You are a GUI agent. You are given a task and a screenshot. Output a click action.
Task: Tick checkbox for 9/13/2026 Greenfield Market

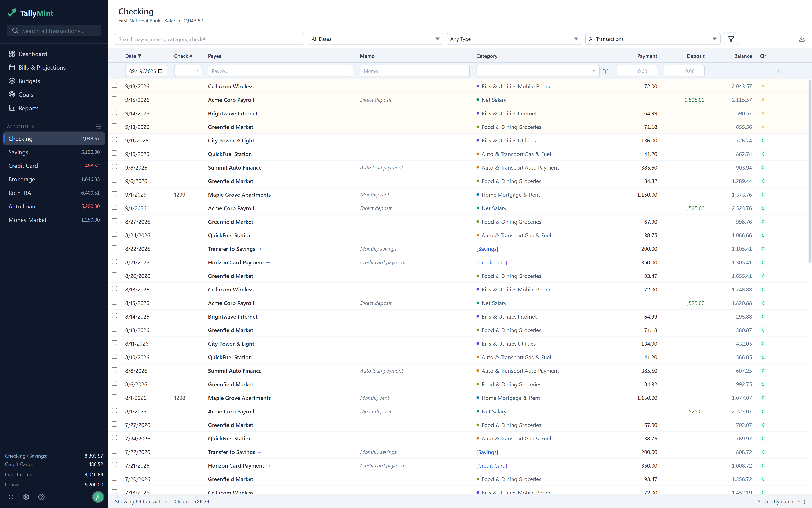(114, 126)
